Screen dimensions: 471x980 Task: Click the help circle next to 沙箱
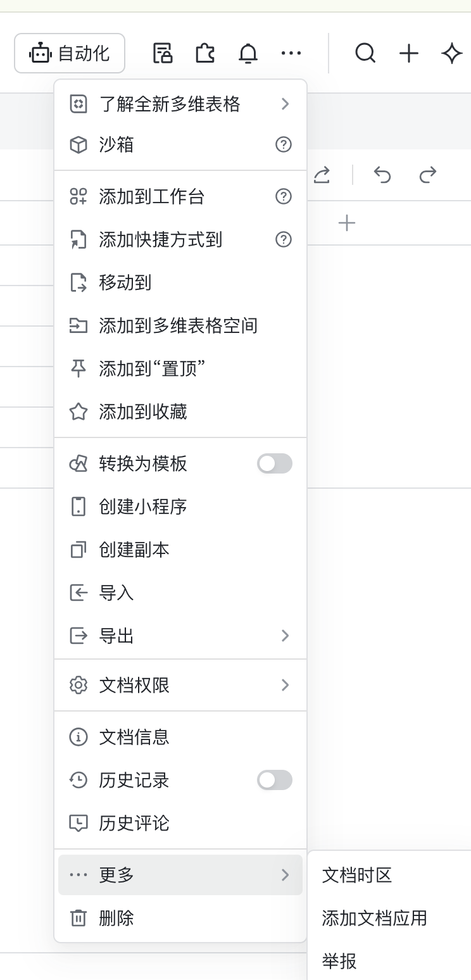pyautogui.click(x=284, y=144)
